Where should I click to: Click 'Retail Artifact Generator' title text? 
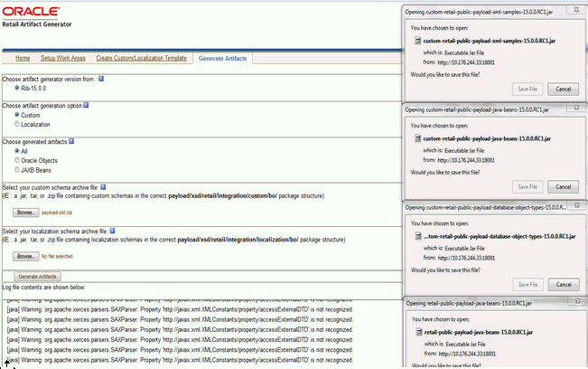click(x=37, y=24)
